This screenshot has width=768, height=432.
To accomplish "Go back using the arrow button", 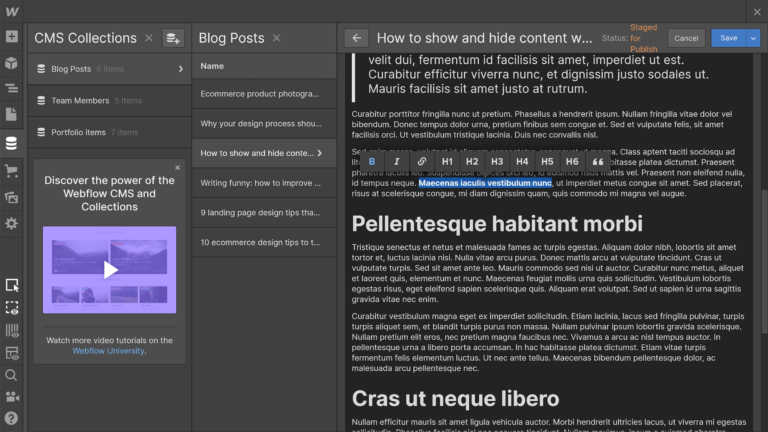I will [356, 38].
